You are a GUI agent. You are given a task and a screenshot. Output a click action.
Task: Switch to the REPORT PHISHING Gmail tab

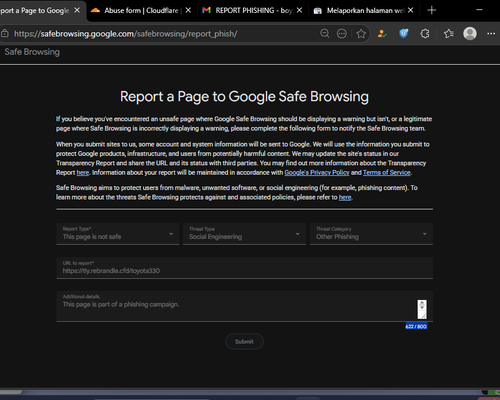click(252, 10)
